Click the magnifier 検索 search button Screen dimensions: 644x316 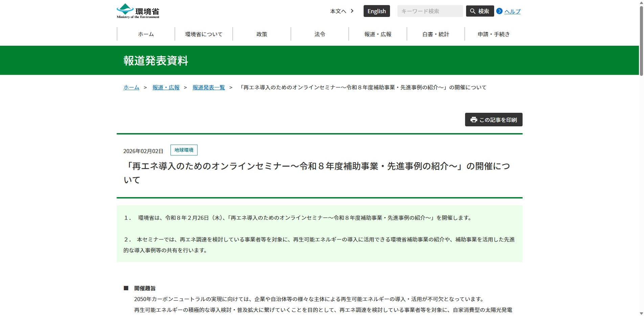coord(480,11)
